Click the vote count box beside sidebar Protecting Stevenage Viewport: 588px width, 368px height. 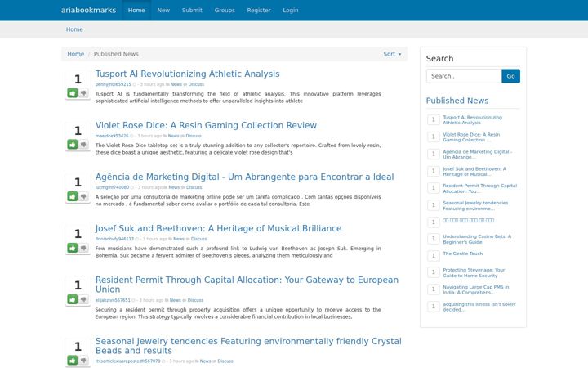tap(434, 272)
